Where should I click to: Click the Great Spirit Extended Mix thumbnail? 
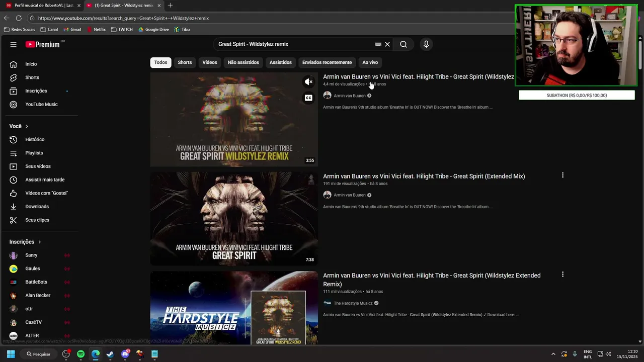(234, 219)
